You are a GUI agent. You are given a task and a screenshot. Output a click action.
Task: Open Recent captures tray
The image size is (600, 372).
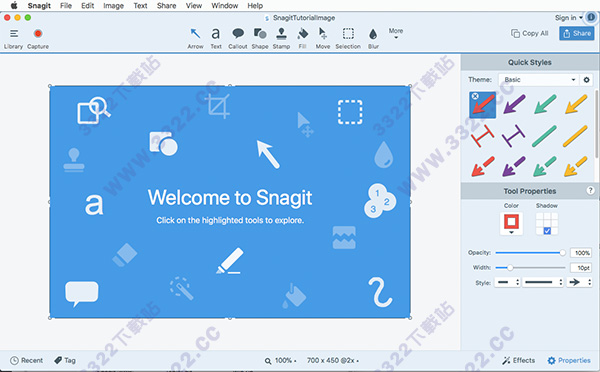pyautogui.click(x=26, y=360)
